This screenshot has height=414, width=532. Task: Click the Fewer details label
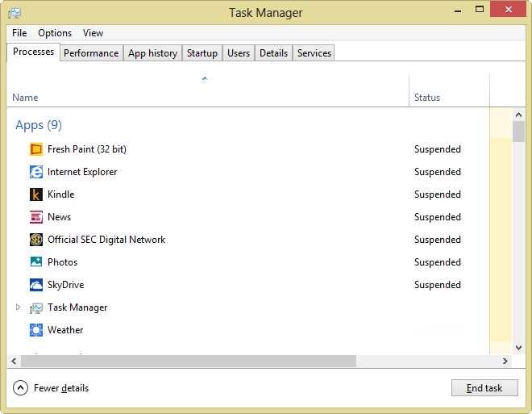click(x=61, y=388)
